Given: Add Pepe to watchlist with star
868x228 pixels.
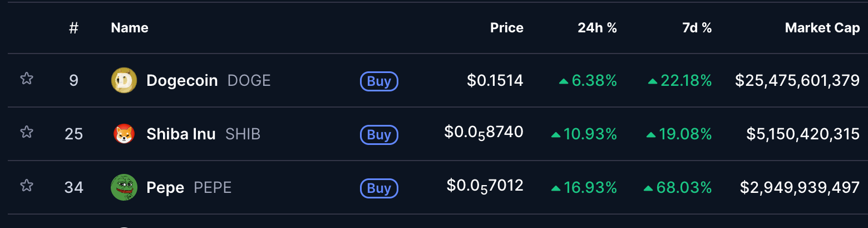Looking at the screenshot, I should tap(26, 186).
